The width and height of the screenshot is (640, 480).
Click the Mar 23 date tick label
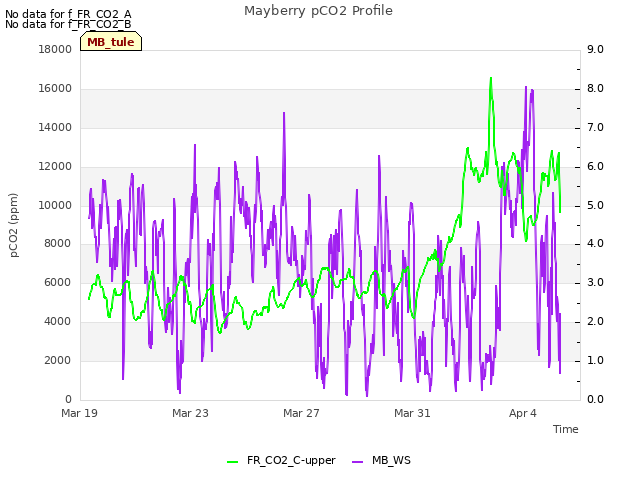coord(190,413)
